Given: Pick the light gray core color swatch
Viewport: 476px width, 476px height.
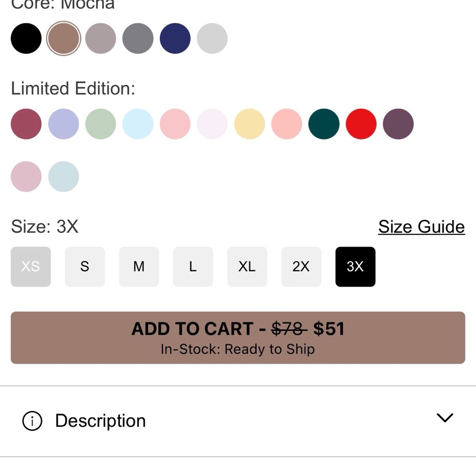Looking at the screenshot, I should (x=212, y=39).
